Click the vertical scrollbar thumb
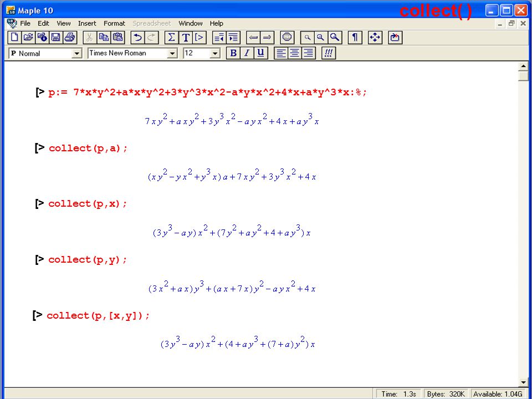The width and height of the screenshot is (532, 399). click(x=523, y=76)
